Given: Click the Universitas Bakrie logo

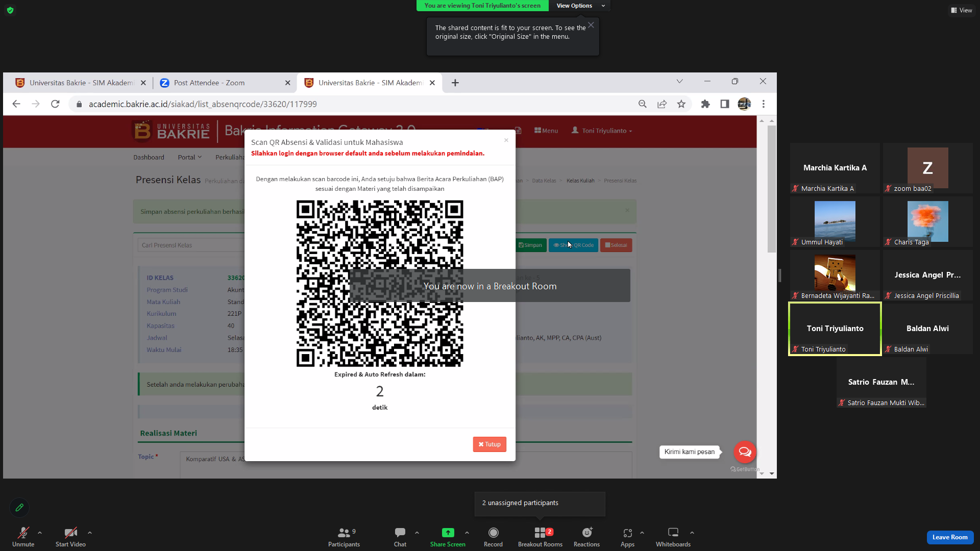Looking at the screenshot, I should tap(171, 131).
